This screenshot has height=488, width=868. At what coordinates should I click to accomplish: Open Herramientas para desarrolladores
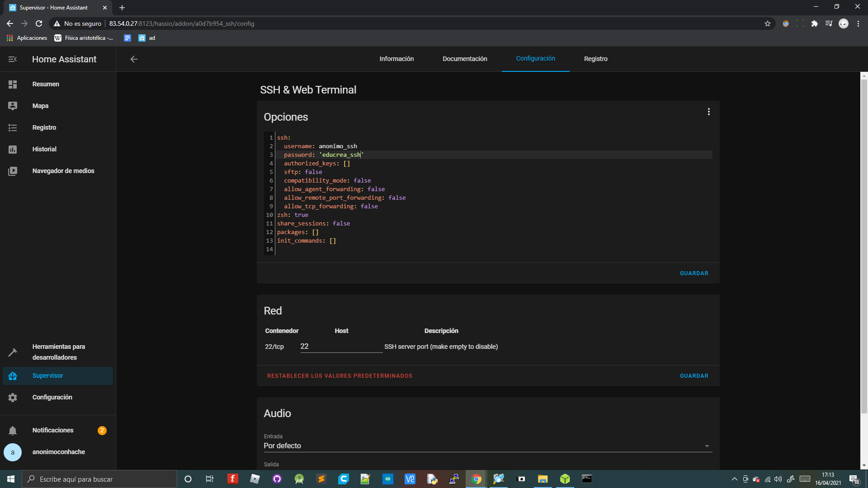[x=58, y=352]
